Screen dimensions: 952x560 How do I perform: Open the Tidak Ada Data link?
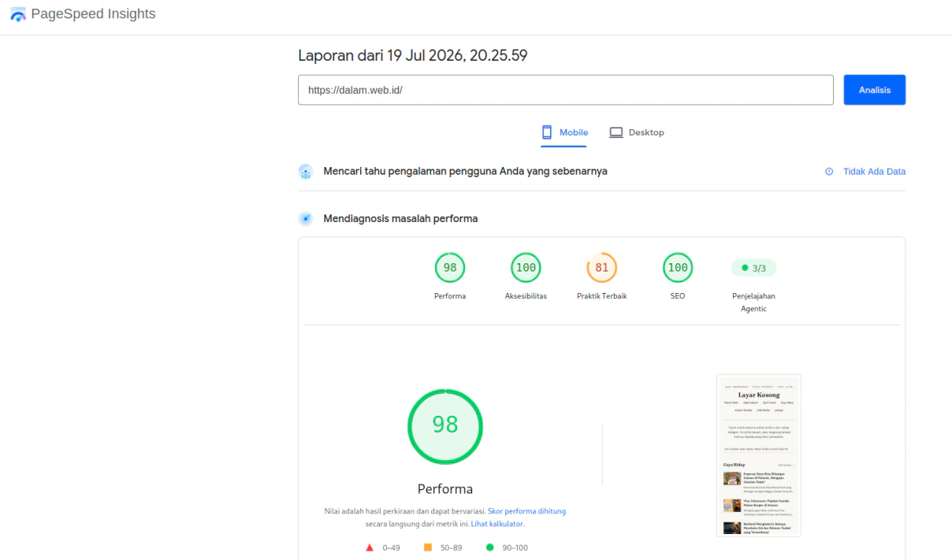pos(874,172)
